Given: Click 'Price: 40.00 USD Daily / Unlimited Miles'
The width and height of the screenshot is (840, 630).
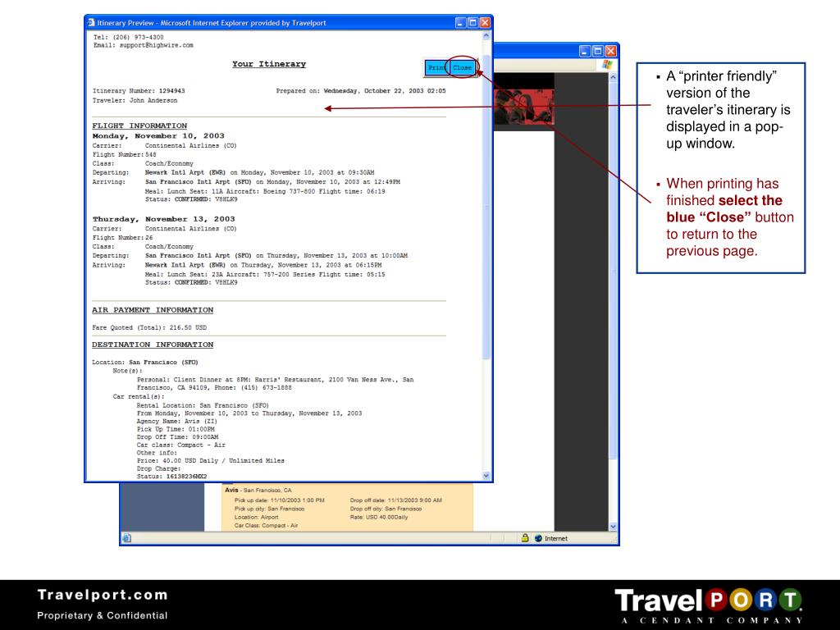Looking at the screenshot, I should point(211,461).
